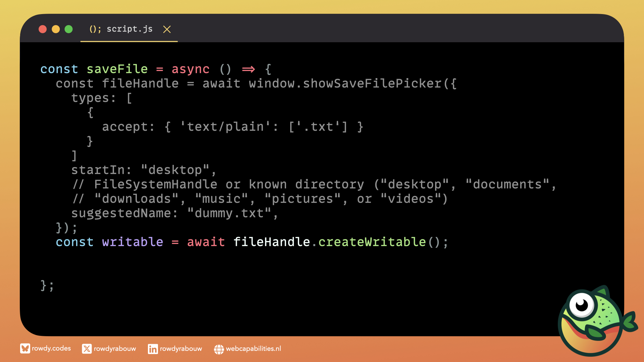Click the green maximize window dot
644x362 pixels.
[69, 29]
